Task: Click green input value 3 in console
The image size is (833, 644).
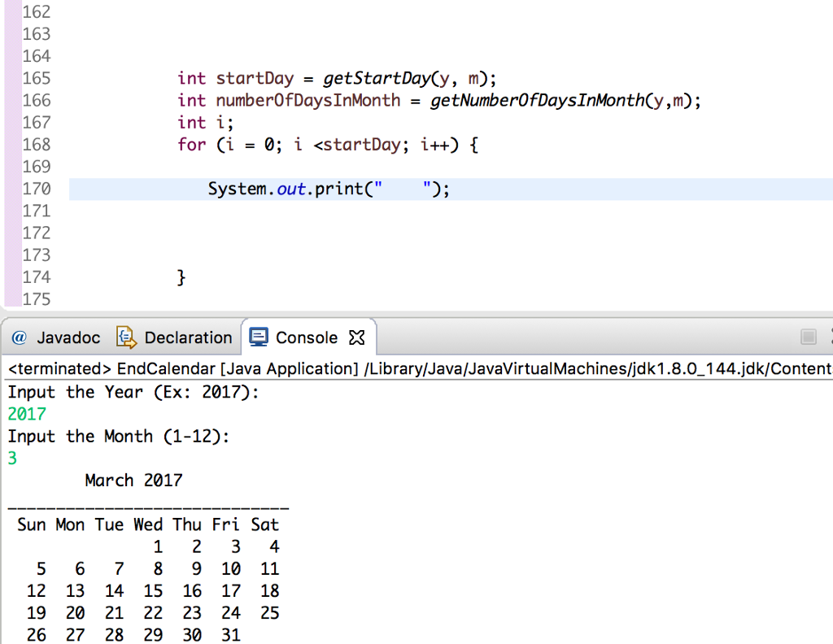Action: 12,458
